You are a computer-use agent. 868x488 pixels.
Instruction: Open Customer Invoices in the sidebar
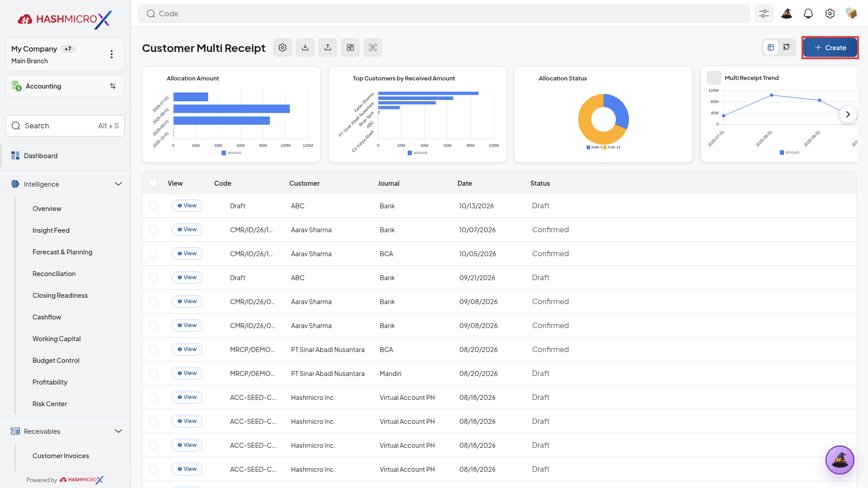61,456
